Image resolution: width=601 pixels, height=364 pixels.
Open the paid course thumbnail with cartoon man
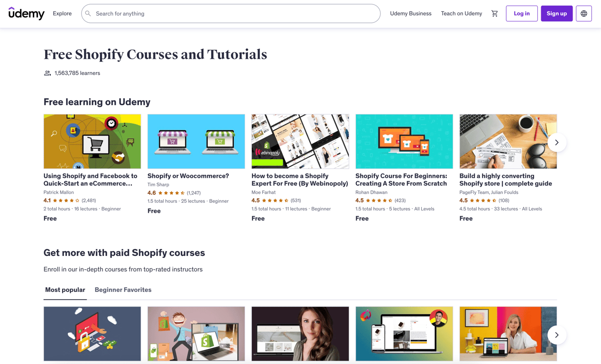(196, 334)
